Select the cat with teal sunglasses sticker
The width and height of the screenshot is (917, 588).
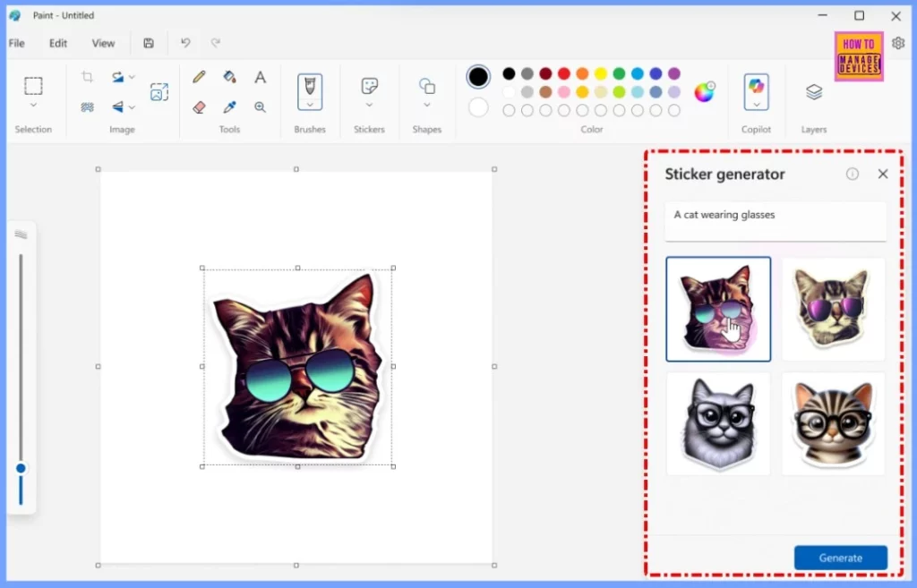[718, 309]
